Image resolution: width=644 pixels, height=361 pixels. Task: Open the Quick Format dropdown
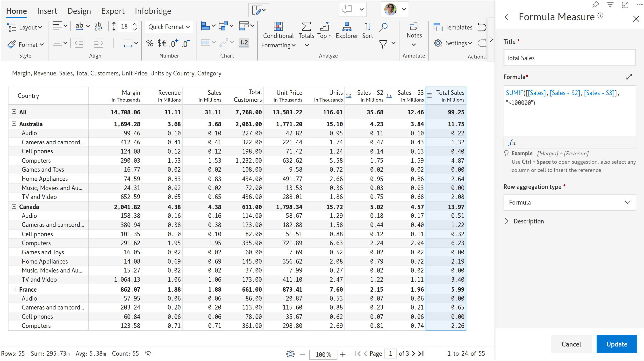169,27
